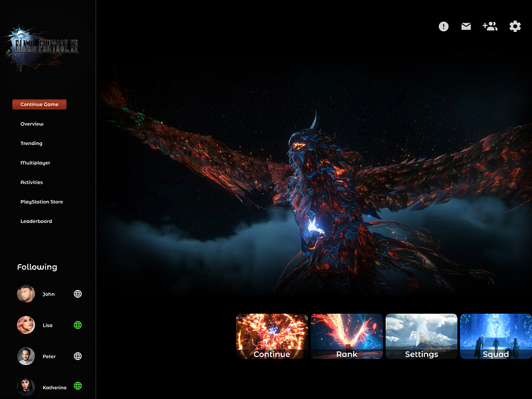532x399 pixels.
Task: Click Lisa's green online status globe
Action: pos(79,325)
